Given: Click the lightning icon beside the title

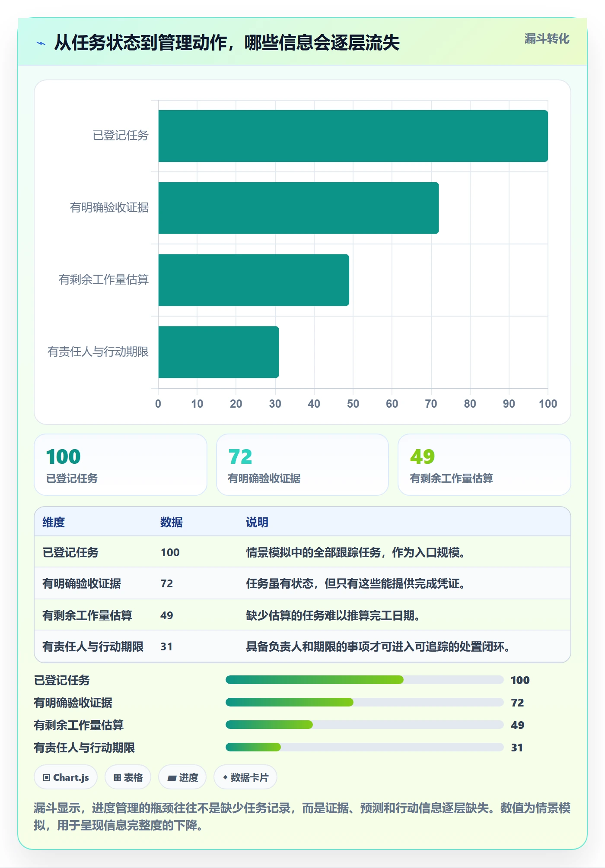Looking at the screenshot, I should (x=41, y=43).
